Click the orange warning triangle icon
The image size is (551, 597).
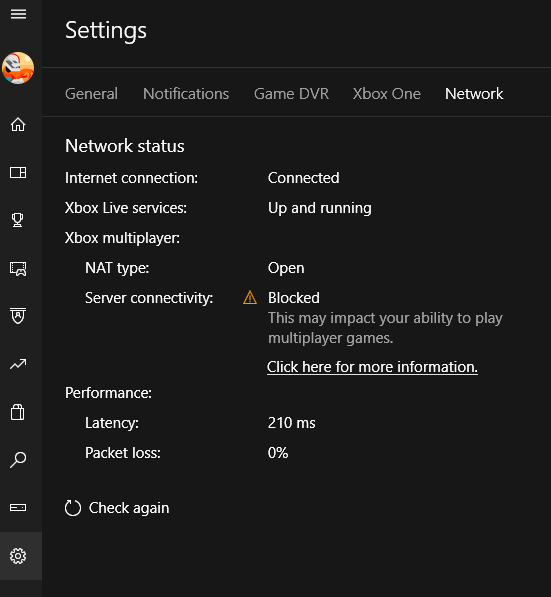click(x=250, y=298)
